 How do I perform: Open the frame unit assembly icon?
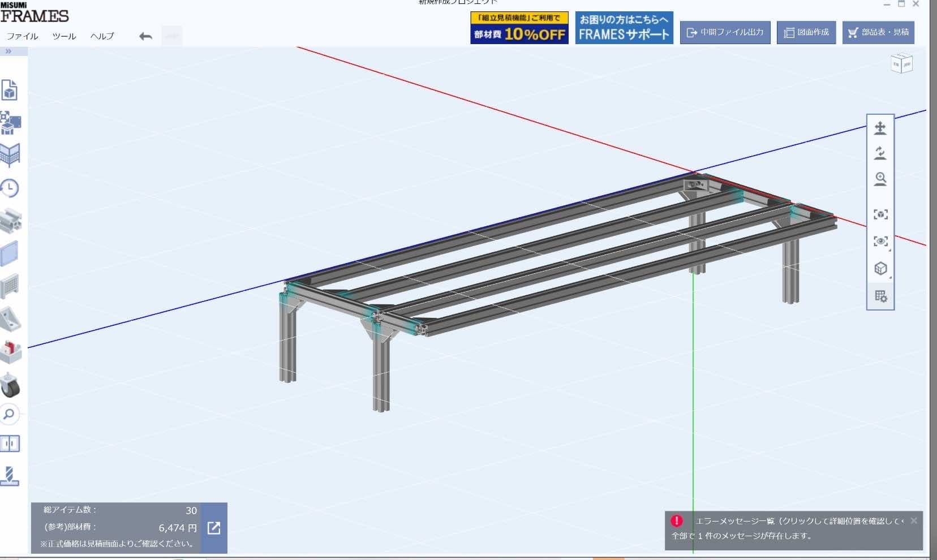pyautogui.click(x=10, y=122)
